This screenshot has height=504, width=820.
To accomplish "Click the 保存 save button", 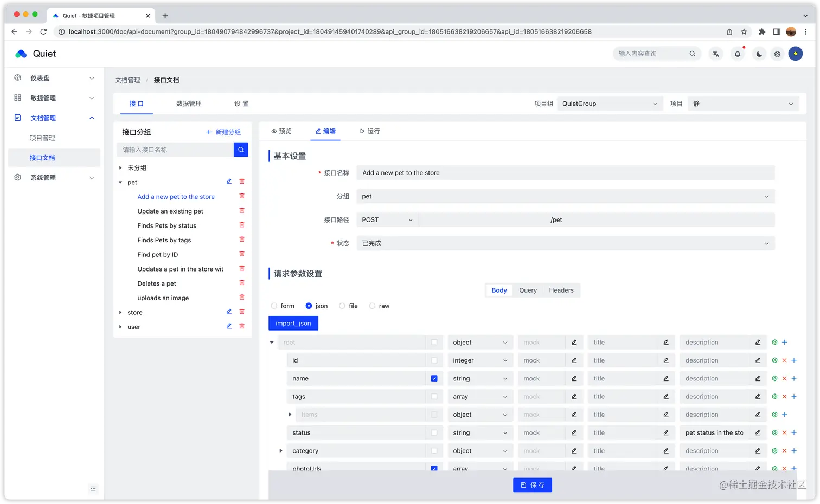I will coord(533,485).
